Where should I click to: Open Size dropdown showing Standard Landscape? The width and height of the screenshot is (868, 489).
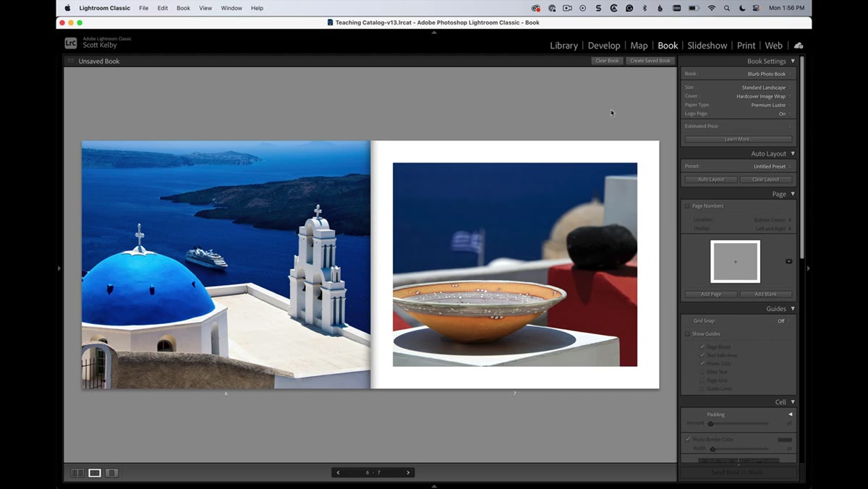[x=766, y=88]
